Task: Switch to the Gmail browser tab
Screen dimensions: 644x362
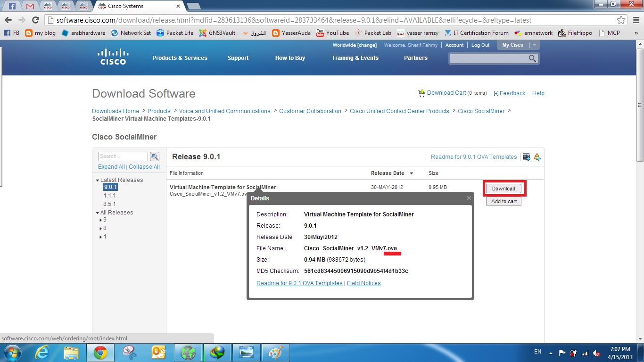Action: tap(30, 6)
